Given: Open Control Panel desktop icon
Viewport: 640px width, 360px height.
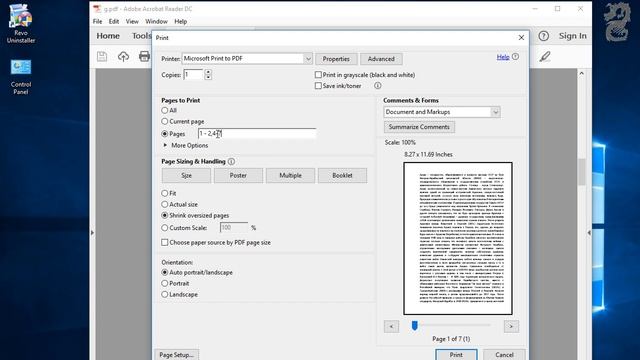Looking at the screenshot, I should (20, 77).
